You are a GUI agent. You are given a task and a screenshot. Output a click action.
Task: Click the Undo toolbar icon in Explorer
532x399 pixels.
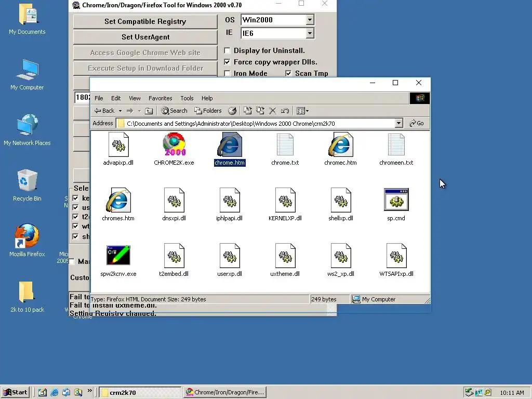click(x=285, y=111)
